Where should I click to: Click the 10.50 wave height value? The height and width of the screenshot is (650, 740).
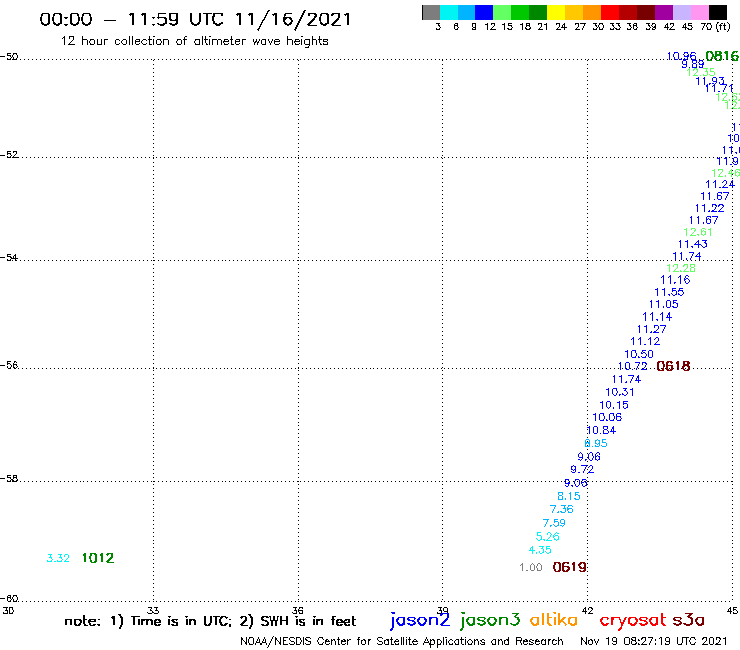(x=639, y=354)
